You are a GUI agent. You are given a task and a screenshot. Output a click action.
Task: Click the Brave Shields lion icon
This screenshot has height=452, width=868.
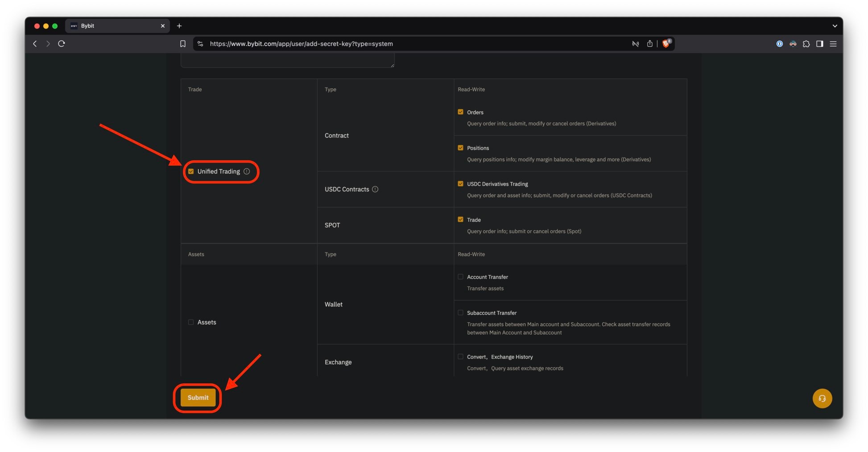[666, 44]
